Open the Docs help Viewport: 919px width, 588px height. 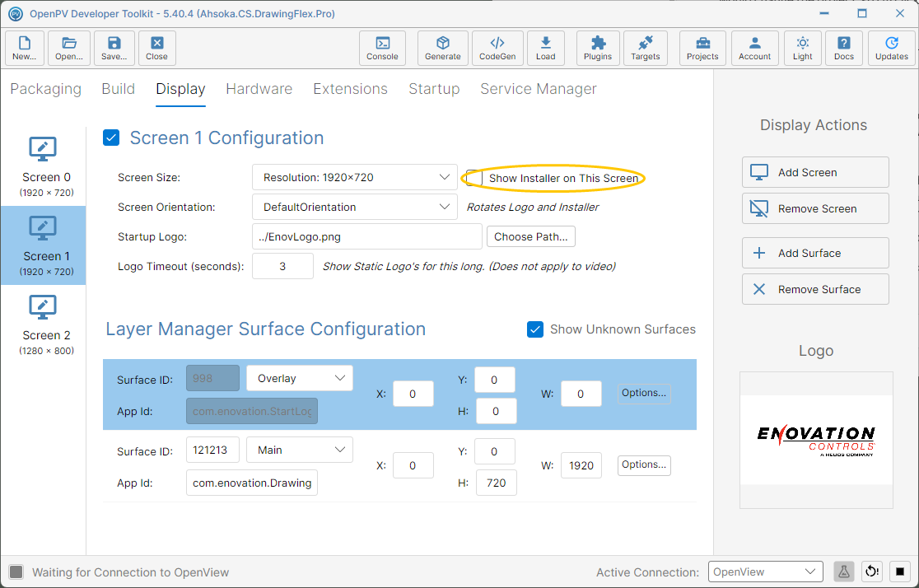[843, 48]
